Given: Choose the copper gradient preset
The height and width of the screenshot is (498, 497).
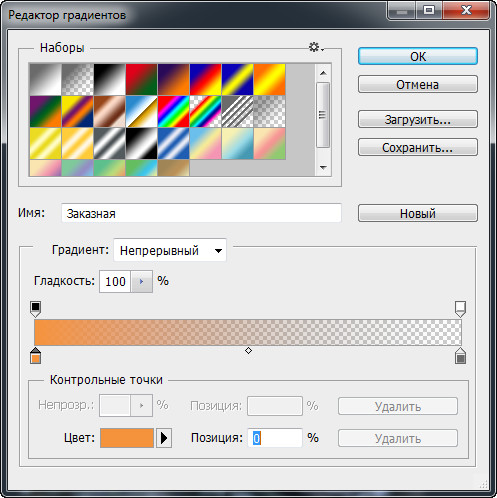Looking at the screenshot, I should coord(109,112).
